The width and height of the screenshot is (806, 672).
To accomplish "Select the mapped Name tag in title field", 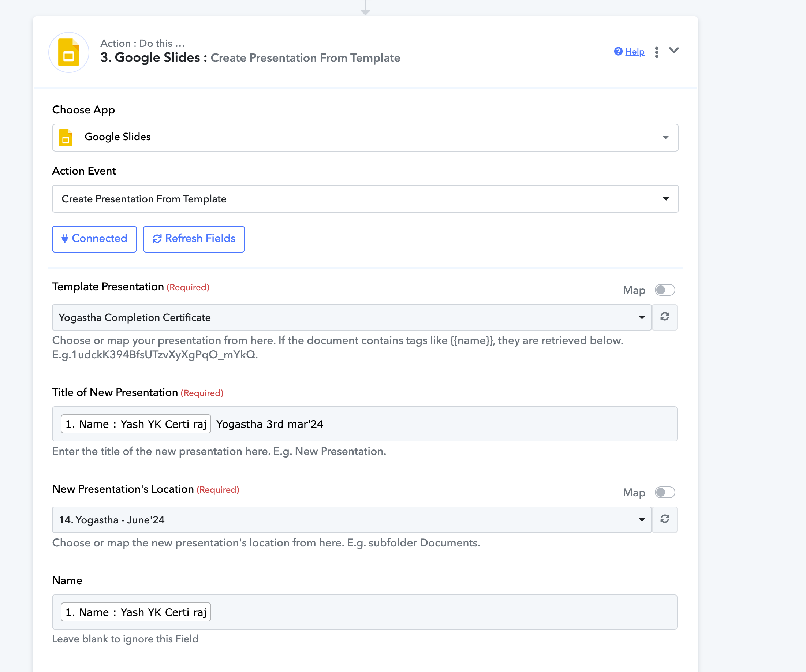I will coord(136,424).
